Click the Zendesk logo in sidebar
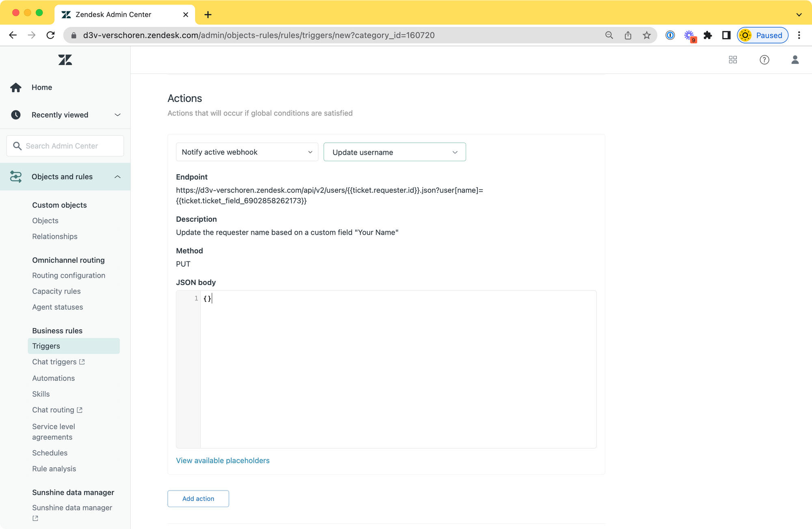The height and width of the screenshot is (529, 812). click(x=65, y=60)
